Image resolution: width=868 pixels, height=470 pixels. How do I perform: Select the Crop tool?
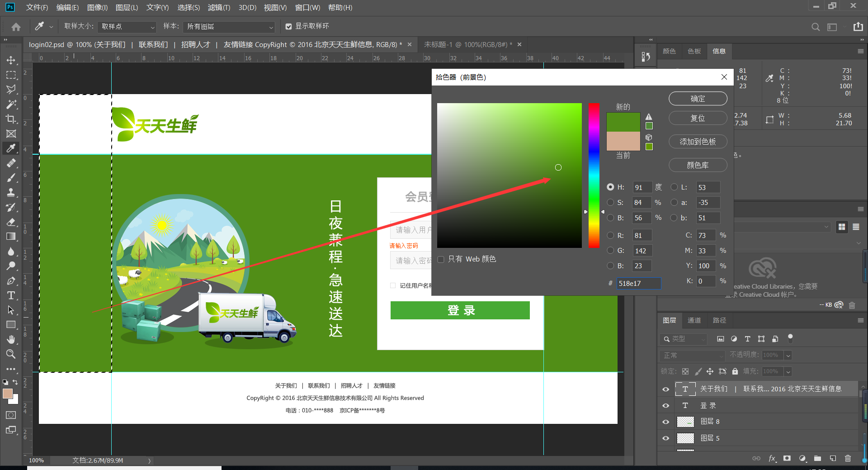pos(11,119)
